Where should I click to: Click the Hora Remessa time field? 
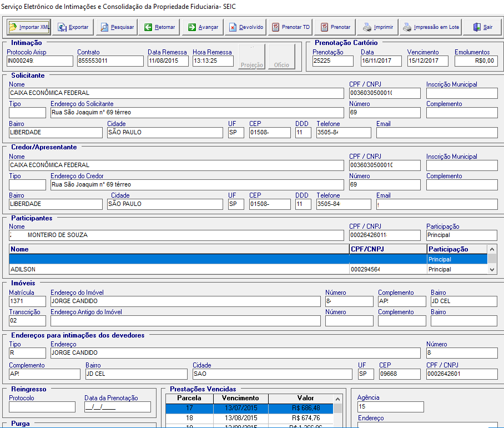click(213, 61)
